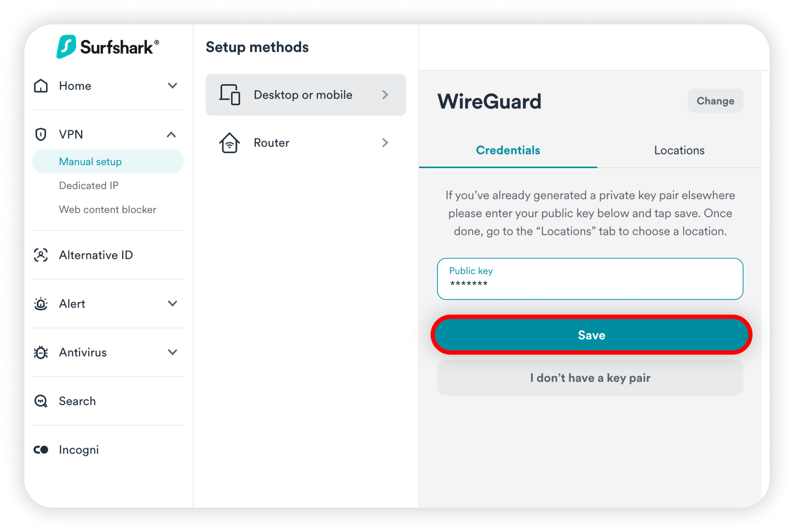Screen dimensions: 794x532
Task: Click the Router house wifi icon
Action: click(x=230, y=143)
